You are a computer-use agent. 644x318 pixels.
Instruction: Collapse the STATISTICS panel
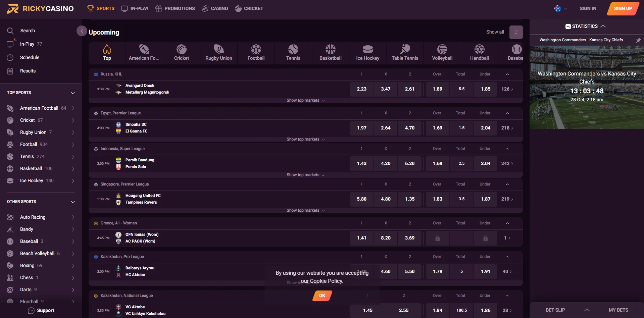(603, 26)
